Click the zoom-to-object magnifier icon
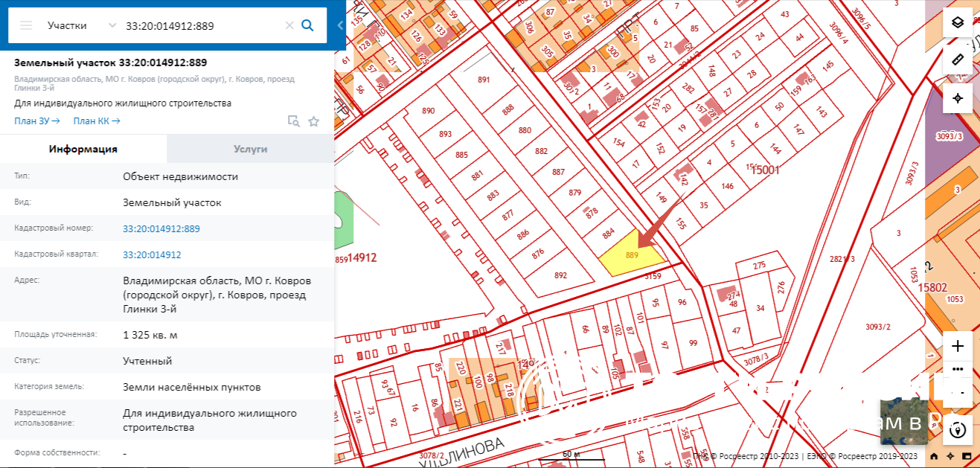The width and height of the screenshot is (980, 468). 293,121
